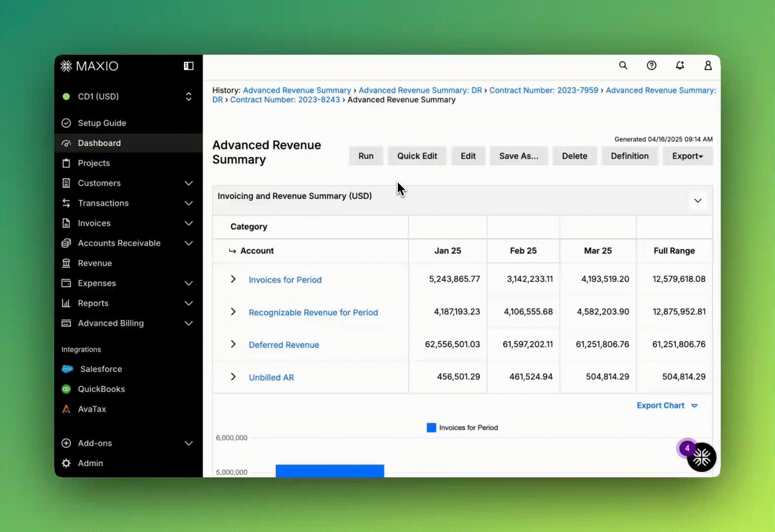Screen dimensions: 775x532
Task: Click the Dashboard gauge icon
Action: [66, 143]
